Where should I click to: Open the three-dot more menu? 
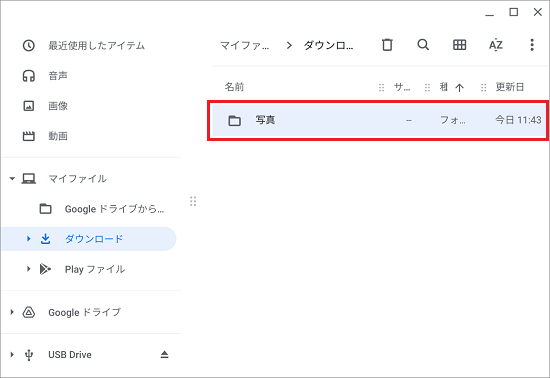tap(532, 45)
